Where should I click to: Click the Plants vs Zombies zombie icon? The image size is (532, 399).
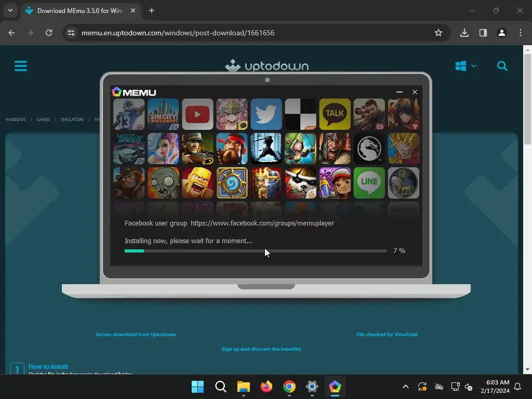[163, 183]
